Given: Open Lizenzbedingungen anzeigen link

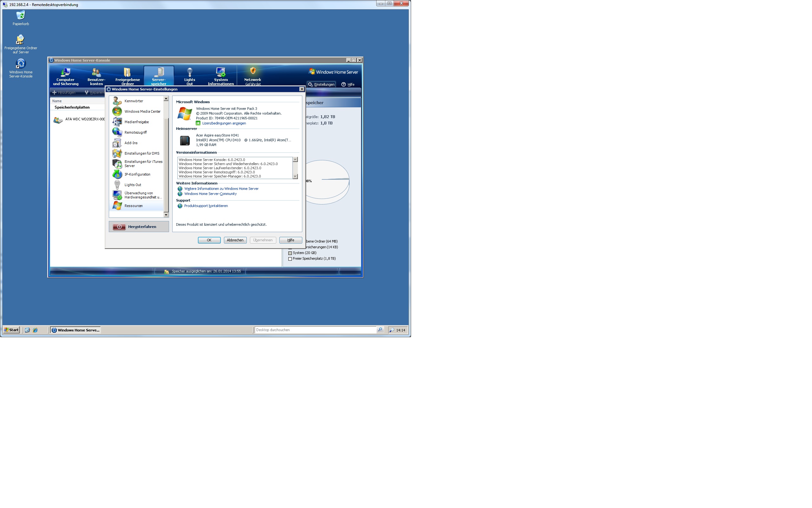Looking at the screenshot, I should (224, 123).
